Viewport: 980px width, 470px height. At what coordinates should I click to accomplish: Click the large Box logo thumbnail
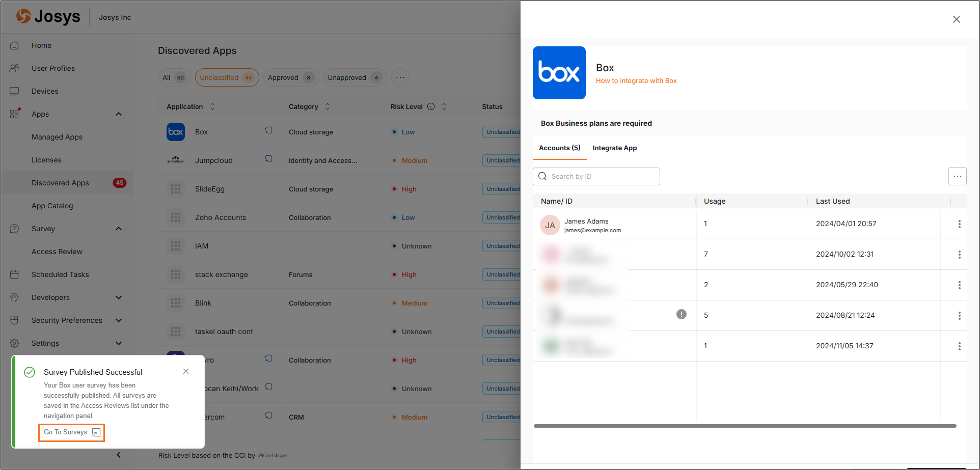tap(559, 73)
